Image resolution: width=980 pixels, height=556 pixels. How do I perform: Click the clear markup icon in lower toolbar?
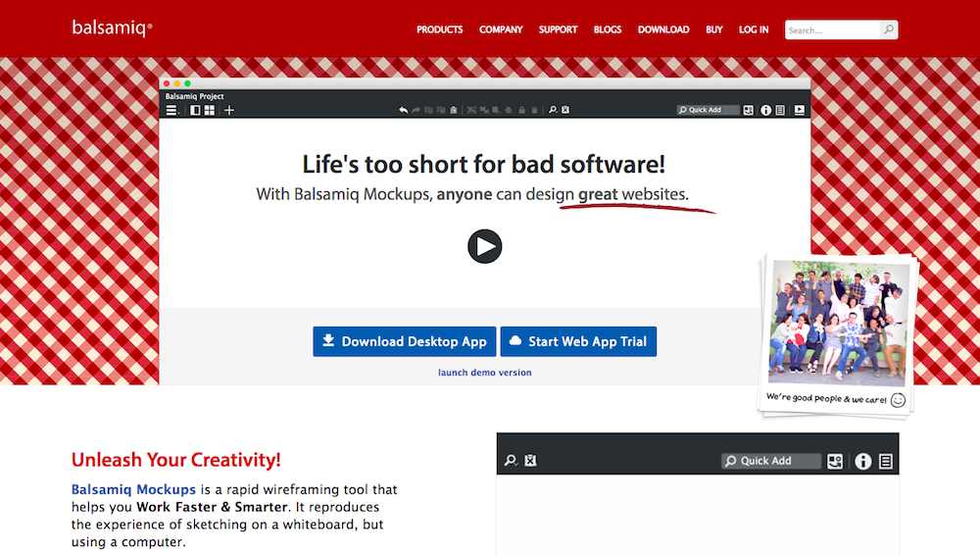pyautogui.click(x=530, y=461)
